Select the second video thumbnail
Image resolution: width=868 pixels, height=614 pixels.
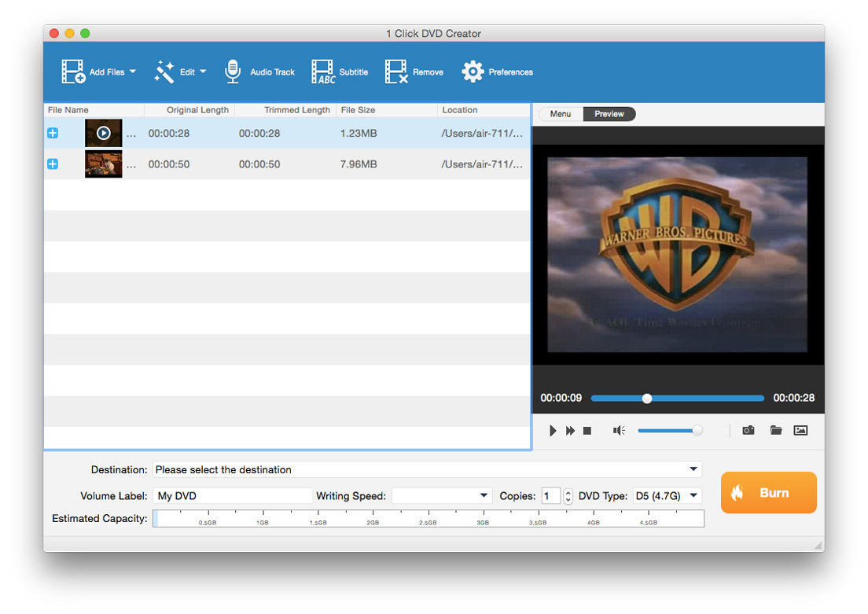(104, 164)
